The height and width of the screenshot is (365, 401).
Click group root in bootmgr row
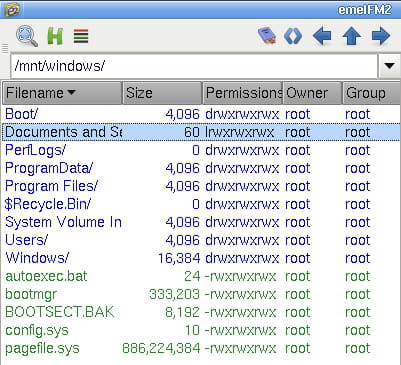(x=357, y=294)
